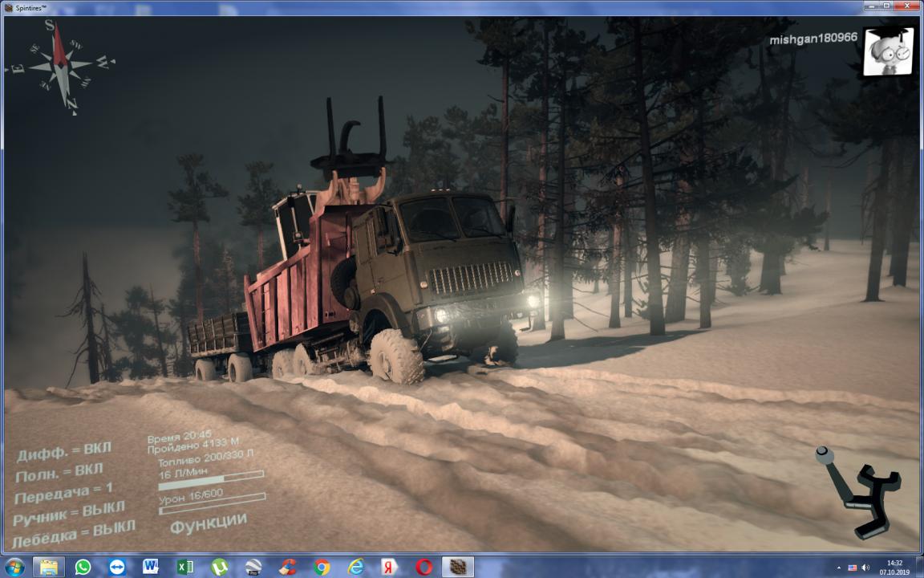Click the Урон damage bar
This screenshot has width=924, height=578.
212,503
